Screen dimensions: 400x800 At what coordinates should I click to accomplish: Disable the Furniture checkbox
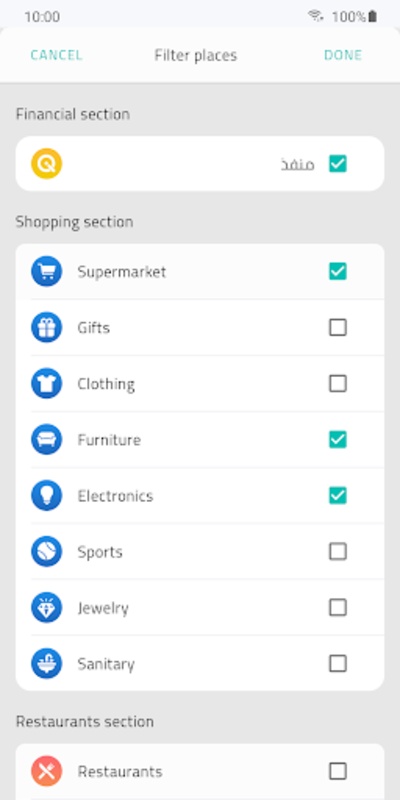point(338,440)
